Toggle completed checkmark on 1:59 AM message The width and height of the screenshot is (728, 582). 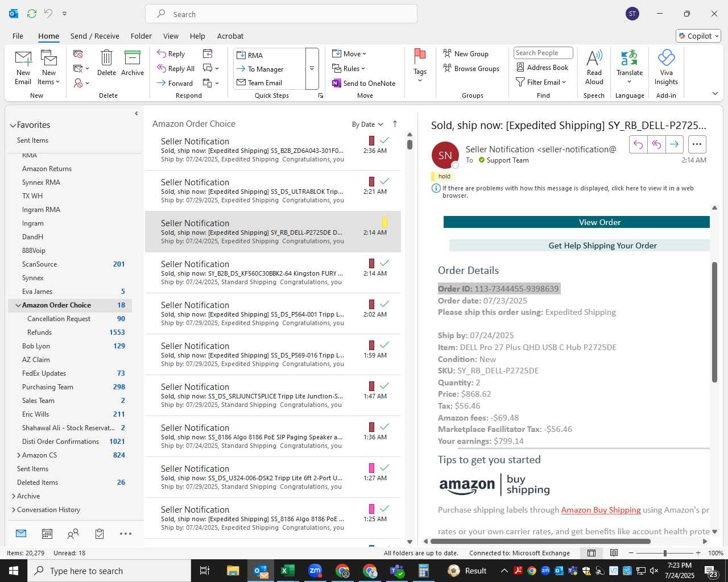coord(384,345)
